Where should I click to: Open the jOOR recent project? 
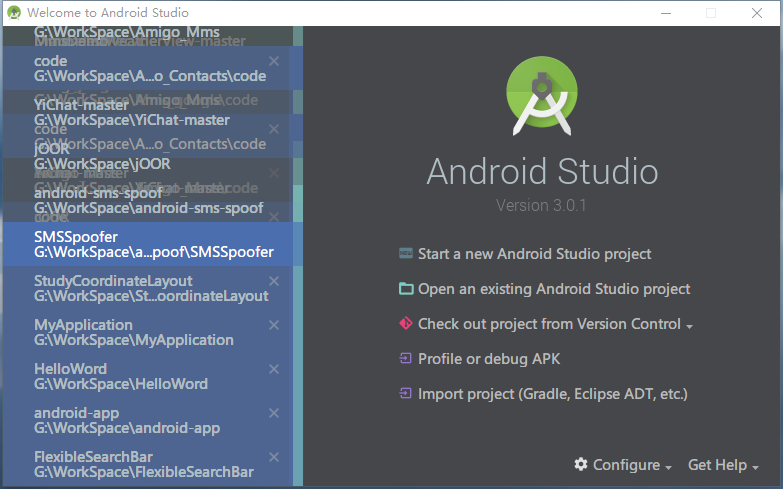click(x=148, y=156)
